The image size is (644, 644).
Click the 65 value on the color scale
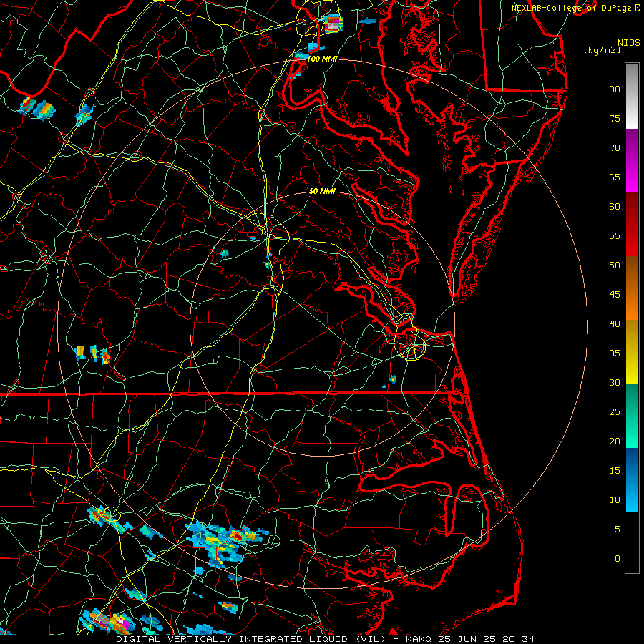[x=615, y=177]
